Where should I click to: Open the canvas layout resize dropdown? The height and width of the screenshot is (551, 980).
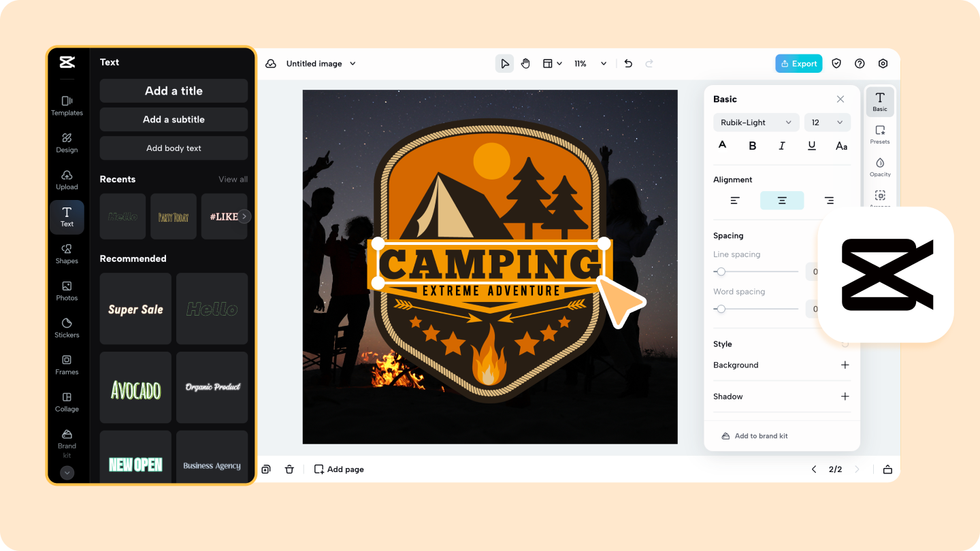552,63
